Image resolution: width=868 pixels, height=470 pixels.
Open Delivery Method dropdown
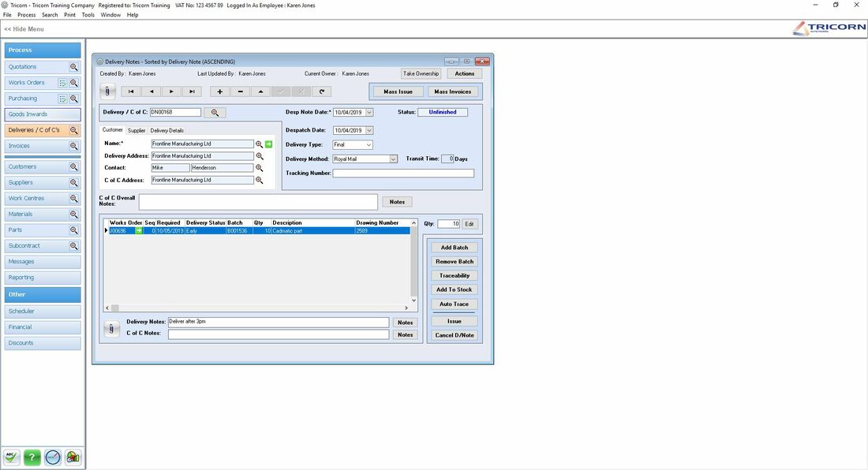click(x=393, y=159)
